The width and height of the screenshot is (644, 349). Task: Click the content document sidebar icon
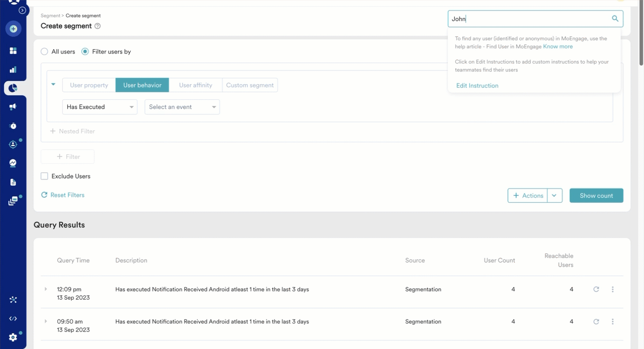tap(13, 182)
